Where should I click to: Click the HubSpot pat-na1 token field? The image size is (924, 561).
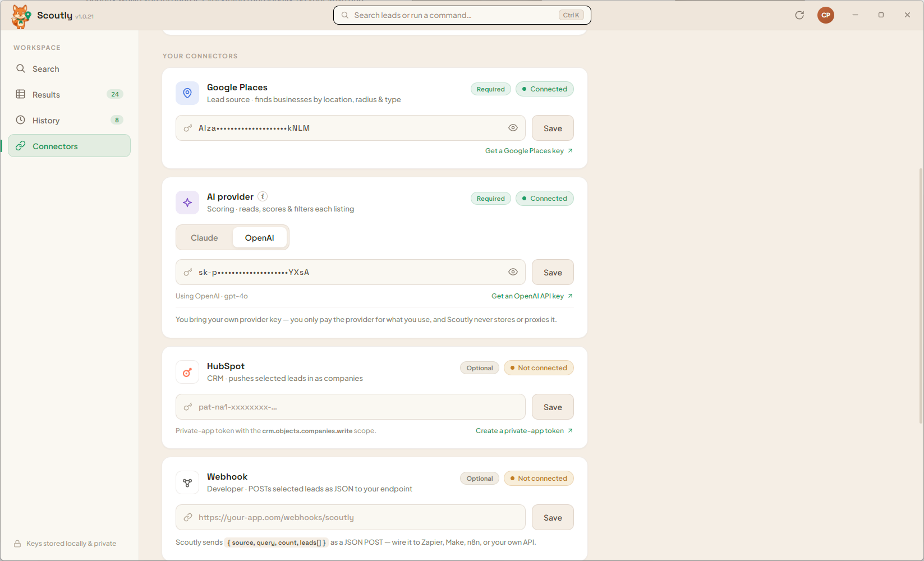point(351,407)
